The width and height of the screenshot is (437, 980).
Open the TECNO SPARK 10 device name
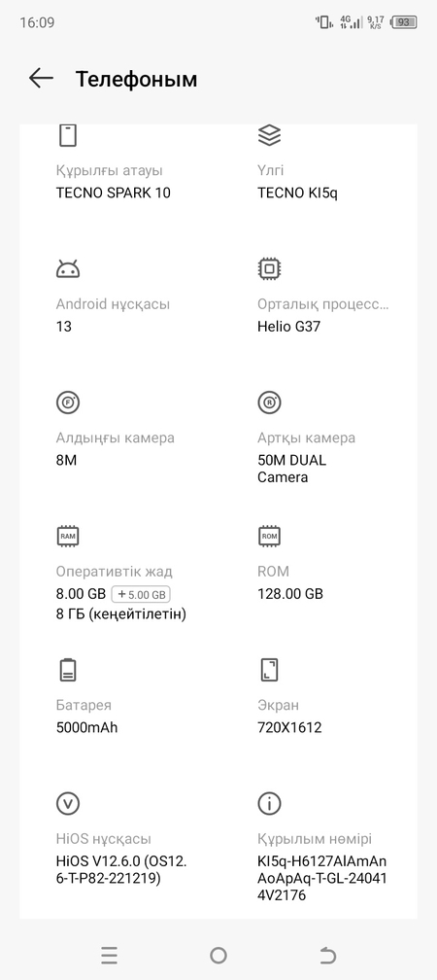coord(114,192)
